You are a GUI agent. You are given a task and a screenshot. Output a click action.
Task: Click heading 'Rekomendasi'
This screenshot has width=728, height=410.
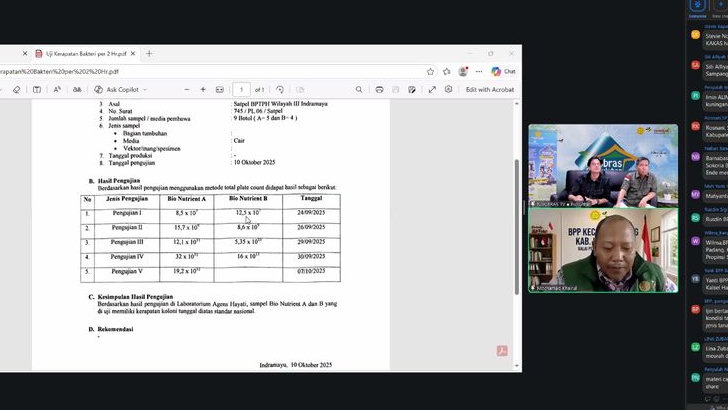pos(115,329)
